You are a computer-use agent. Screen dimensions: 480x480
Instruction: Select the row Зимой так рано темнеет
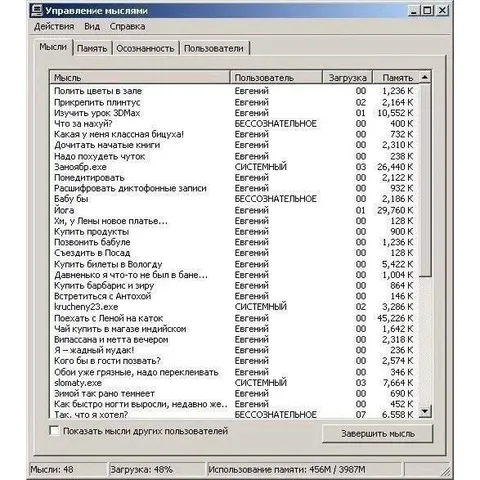[x=233, y=394]
